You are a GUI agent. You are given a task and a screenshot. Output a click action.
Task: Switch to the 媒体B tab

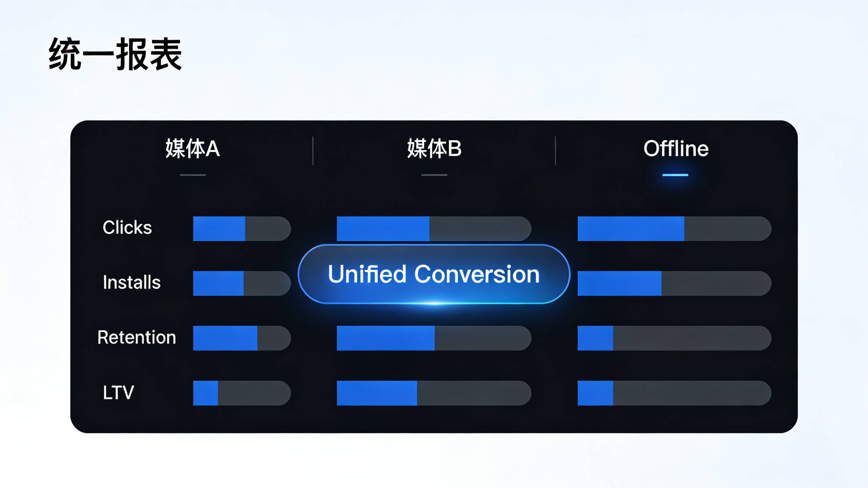[434, 148]
